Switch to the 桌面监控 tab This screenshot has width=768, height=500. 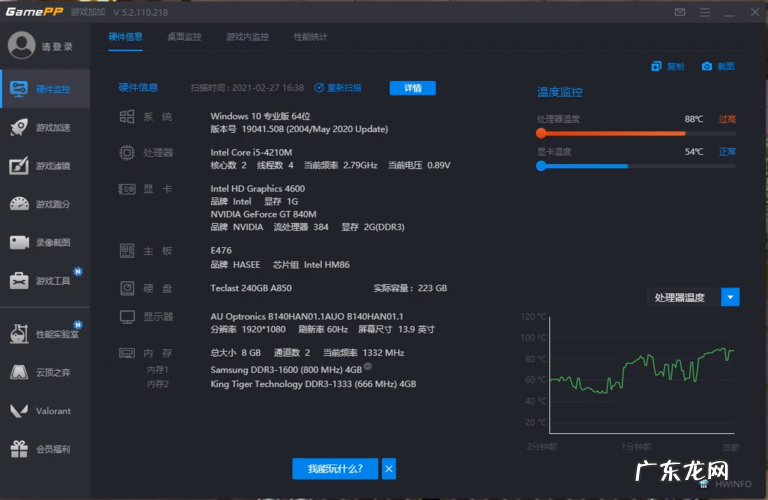(183, 37)
